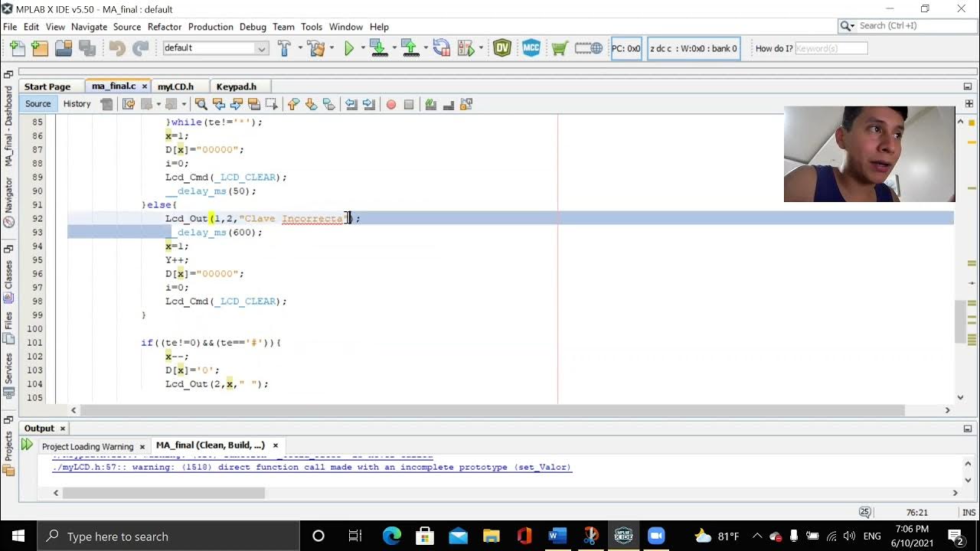This screenshot has height=551, width=980.
Task: Close the MA_final (Clean, Build, ...) output tab
Action: (275, 445)
